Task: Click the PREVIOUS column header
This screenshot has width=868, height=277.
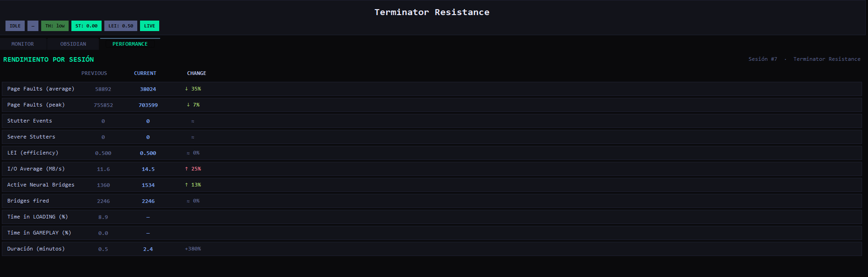Action: coord(94,73)
